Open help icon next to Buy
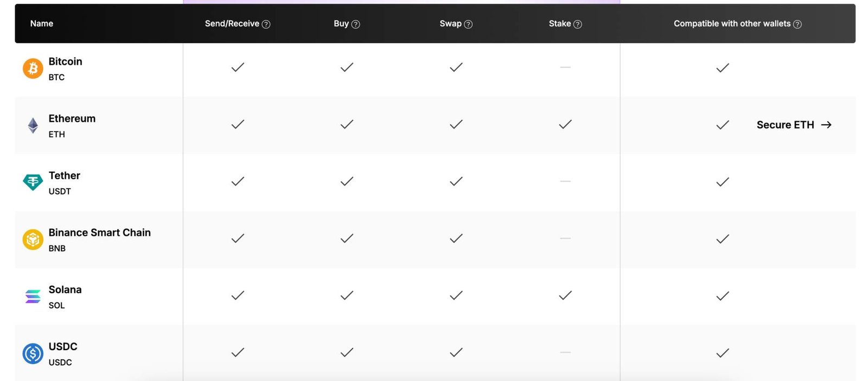This screenshot has height=381, width=868. 355,24
